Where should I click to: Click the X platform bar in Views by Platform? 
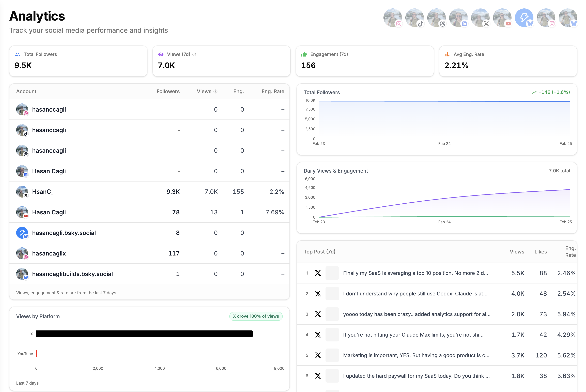[144, 334]
